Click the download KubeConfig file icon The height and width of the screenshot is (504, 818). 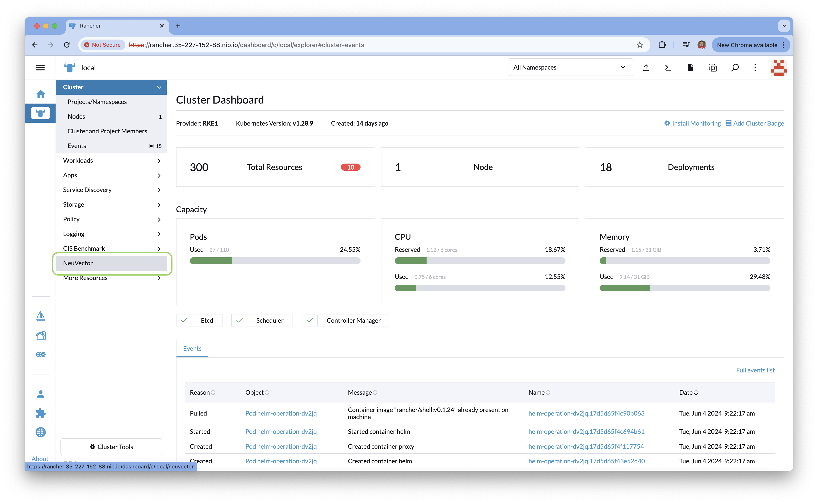[x=690, y=68]
